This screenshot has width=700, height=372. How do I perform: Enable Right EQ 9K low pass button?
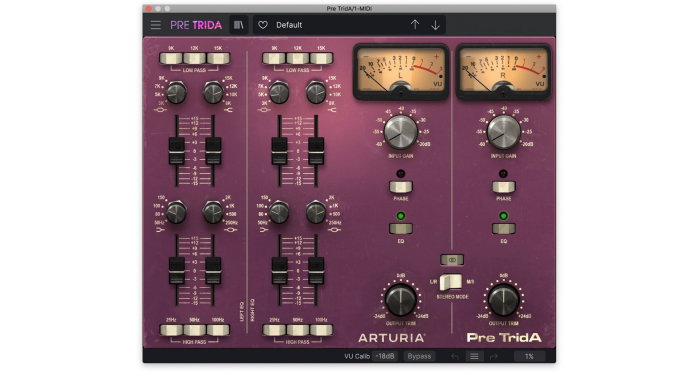coord(274,58)
